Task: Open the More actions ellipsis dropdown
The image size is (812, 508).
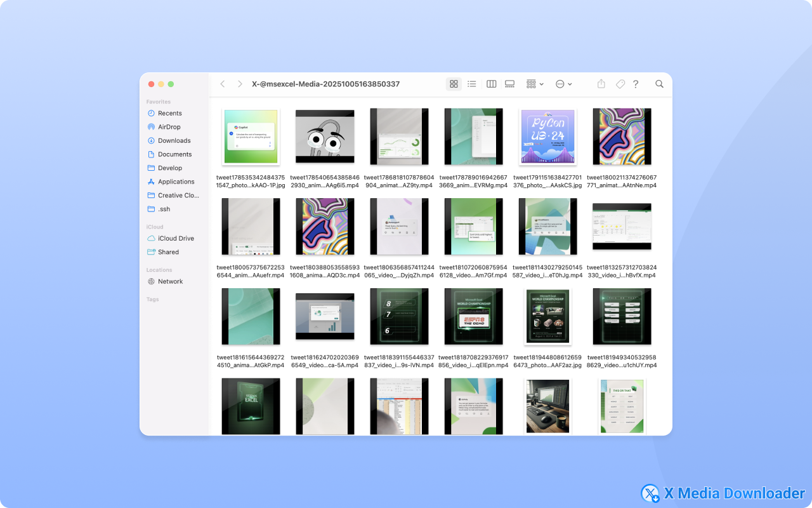Action: (563, 83)
